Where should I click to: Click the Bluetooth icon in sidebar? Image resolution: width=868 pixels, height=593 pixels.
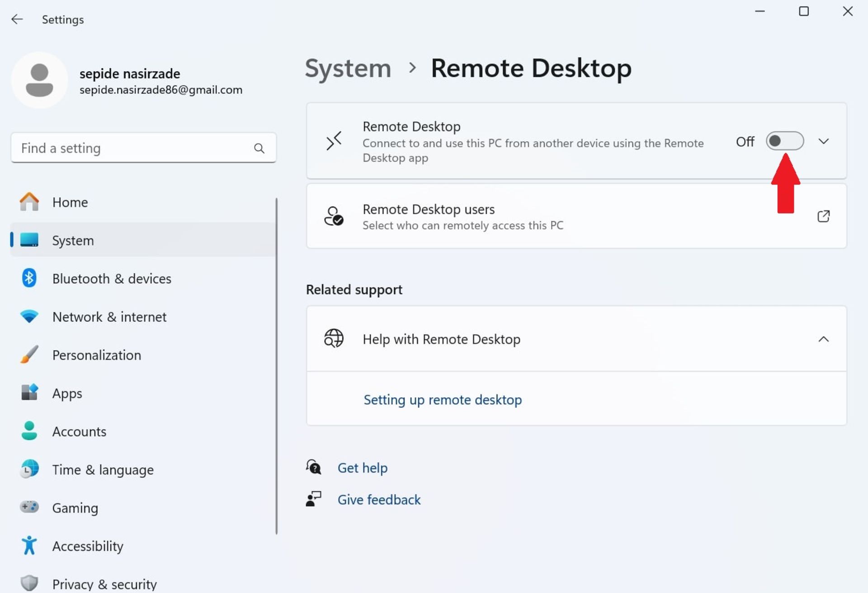point(29,278)
